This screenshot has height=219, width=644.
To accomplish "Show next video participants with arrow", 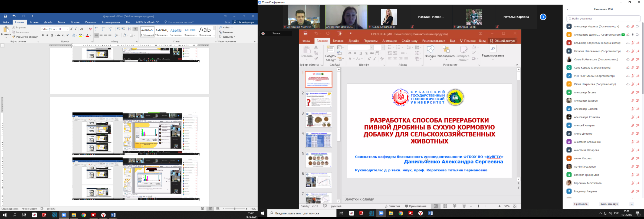I will point(543,17).
